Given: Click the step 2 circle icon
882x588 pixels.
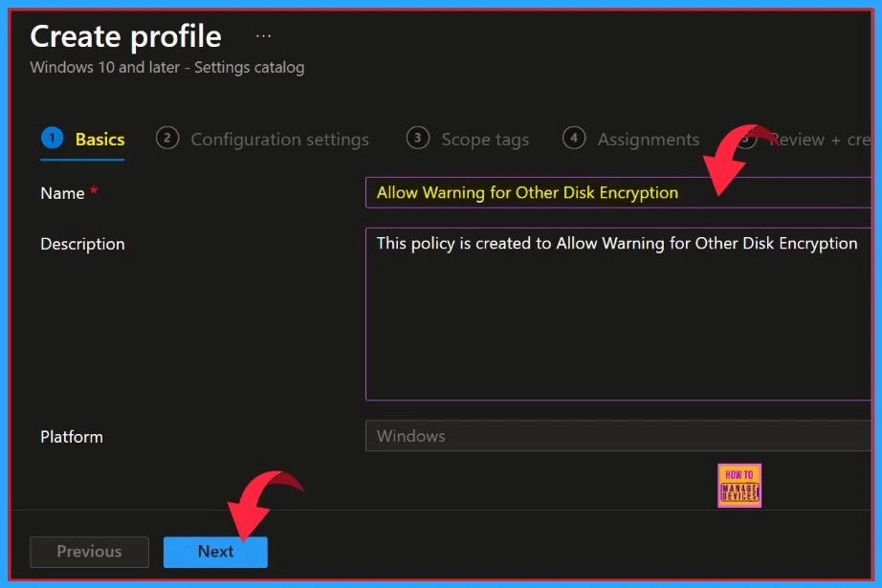Looking at the screenshot, I should point(167,138).
